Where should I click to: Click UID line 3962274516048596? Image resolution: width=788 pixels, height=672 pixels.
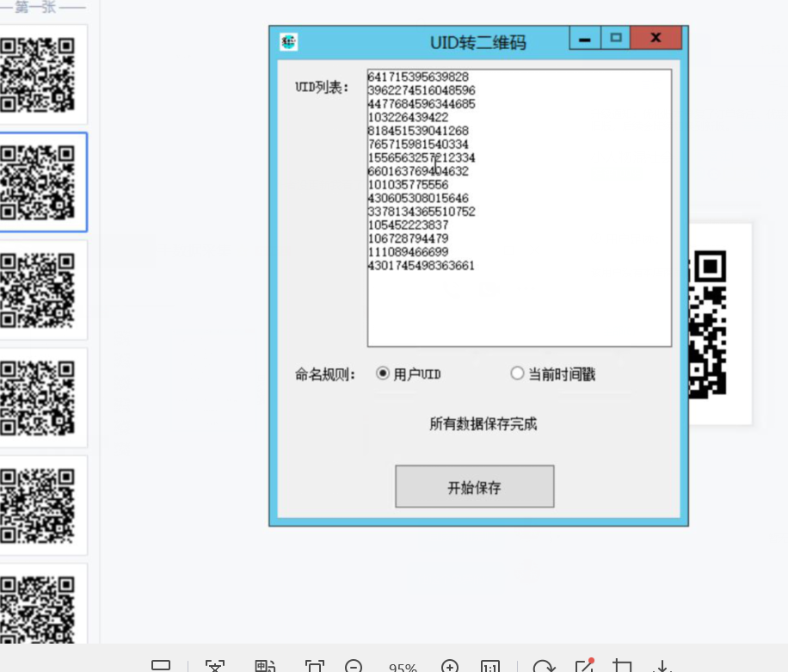(422, 90)
